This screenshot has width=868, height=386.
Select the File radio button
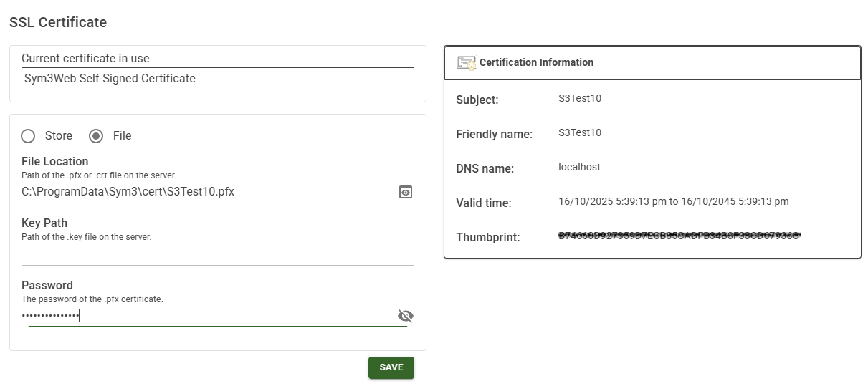(96, 136)
